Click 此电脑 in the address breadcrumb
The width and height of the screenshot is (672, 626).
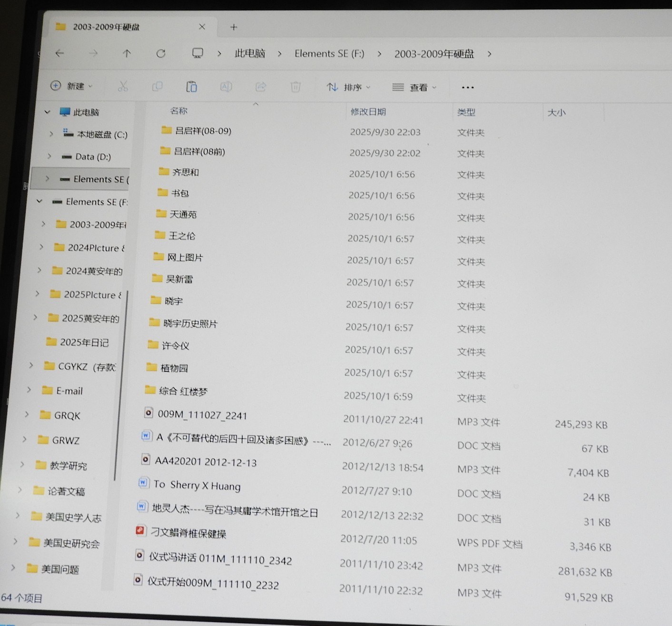(250, 53)
